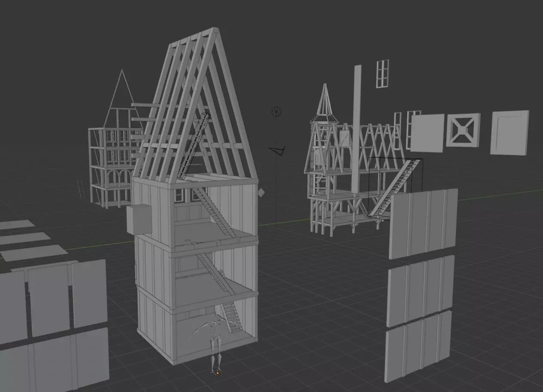Select third flat floor tile on left
Screen dimensions: 543x392
point(33,253)
